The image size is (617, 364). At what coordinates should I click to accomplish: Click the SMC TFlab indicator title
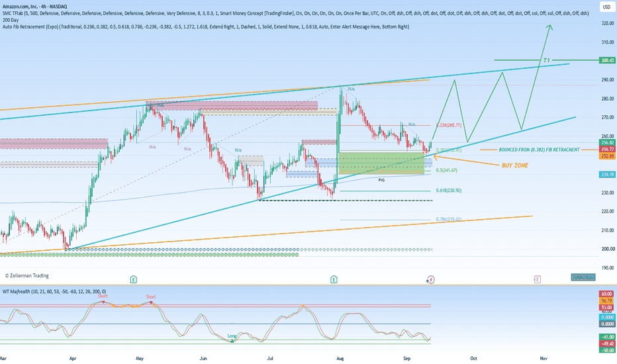click(x=13, y=13)
